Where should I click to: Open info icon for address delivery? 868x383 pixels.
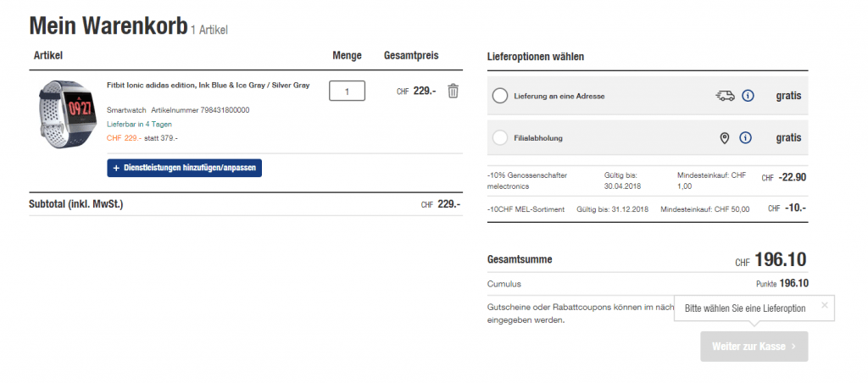(748, 96)
